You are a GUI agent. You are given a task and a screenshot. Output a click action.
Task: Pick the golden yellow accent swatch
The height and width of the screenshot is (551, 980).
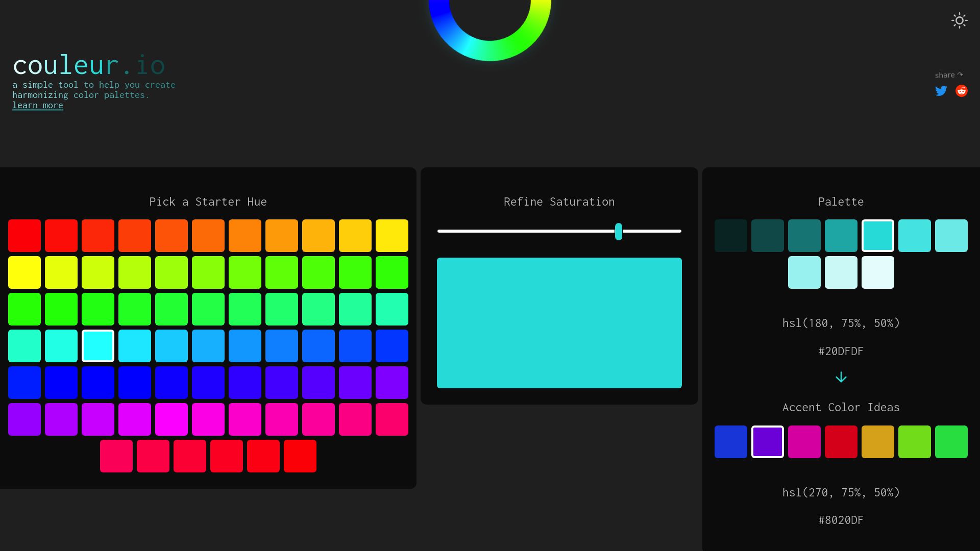point(878,442)
